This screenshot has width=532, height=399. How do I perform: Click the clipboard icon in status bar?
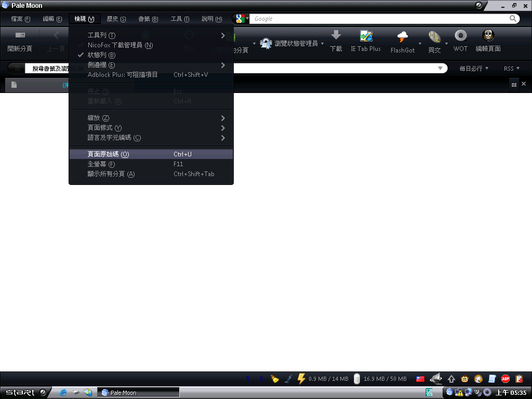(x=519, y=379)
